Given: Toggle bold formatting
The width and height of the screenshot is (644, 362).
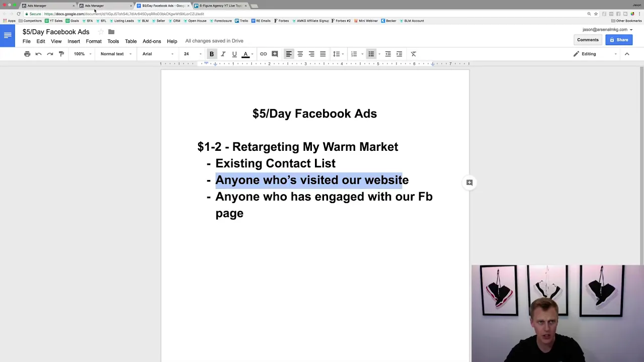Looking at the screenshot, I should (x=212, y=54).
